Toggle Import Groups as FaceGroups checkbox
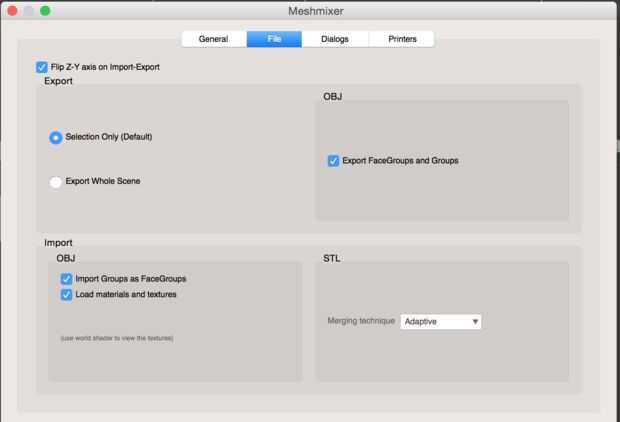Image resolution: width=620 pixels, height=422 pixels. 66,279
